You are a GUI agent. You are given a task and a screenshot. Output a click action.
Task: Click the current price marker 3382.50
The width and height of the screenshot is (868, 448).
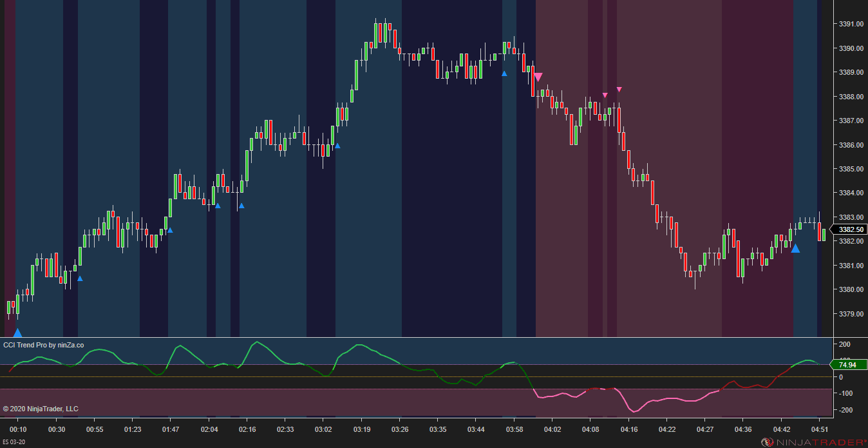click(x=850, y=229)
